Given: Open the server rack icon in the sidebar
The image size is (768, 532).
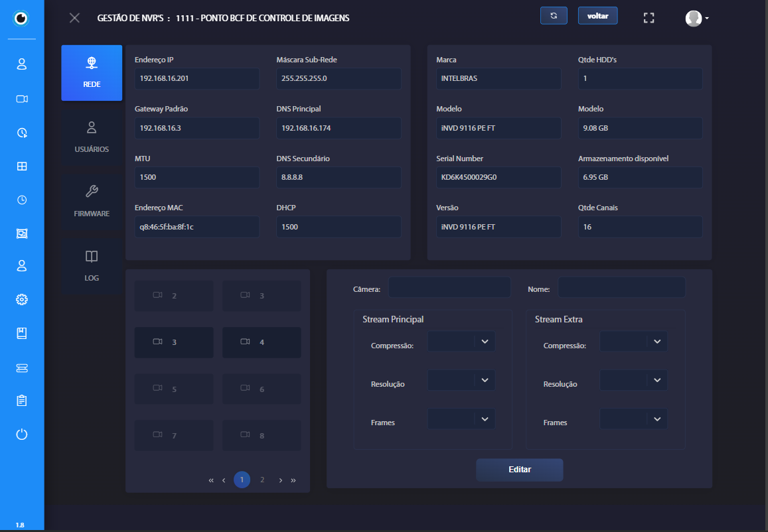Looking at the screenshot, I should (x=21, y=368).
